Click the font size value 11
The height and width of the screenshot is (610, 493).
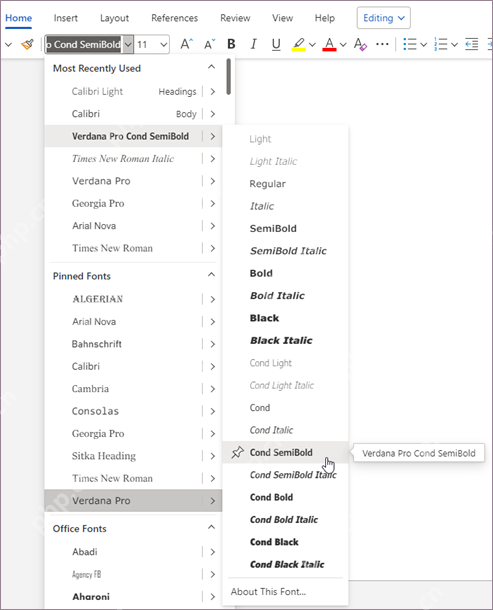pos(142,44)
